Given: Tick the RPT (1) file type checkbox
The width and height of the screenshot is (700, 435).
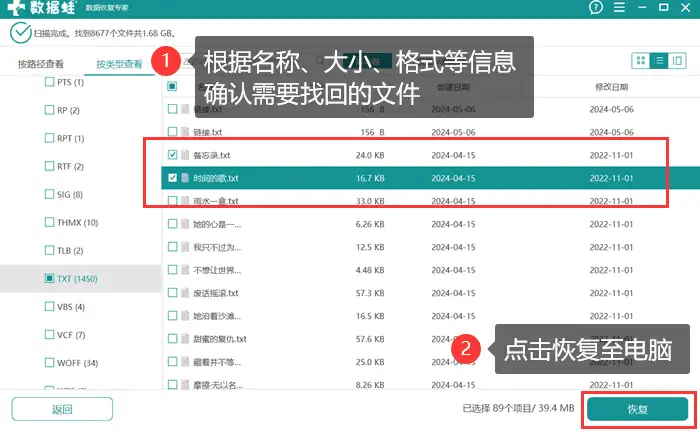Looking at the screenshot, I should 50,138.
